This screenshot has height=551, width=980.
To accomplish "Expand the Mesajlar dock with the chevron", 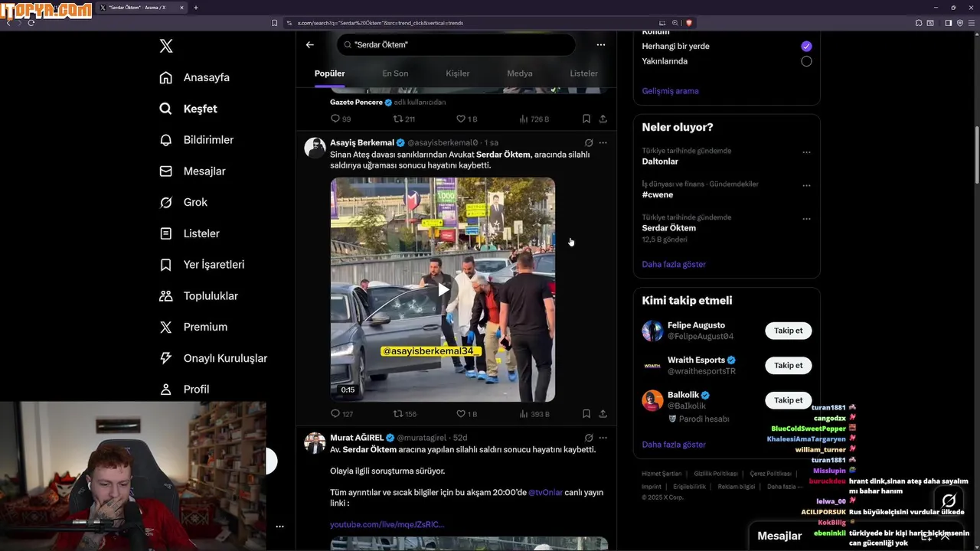I will coord(946,536).
